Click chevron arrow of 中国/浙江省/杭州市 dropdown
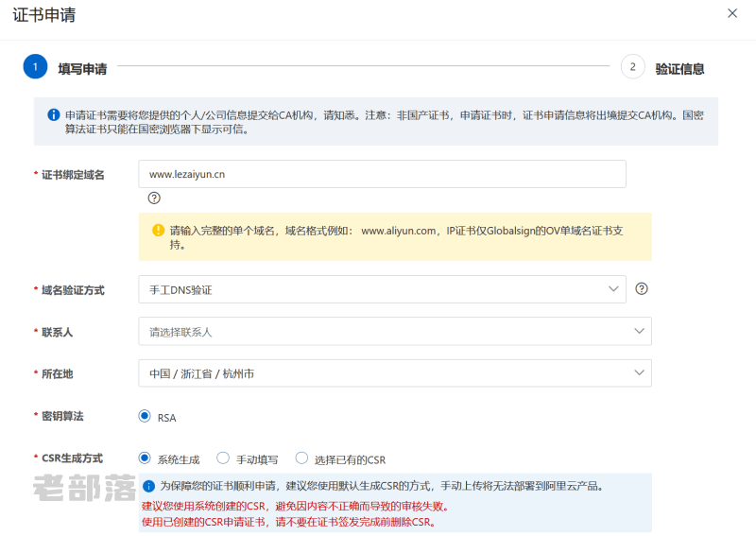This screenshot has height=536, width=756. point(639,372)
